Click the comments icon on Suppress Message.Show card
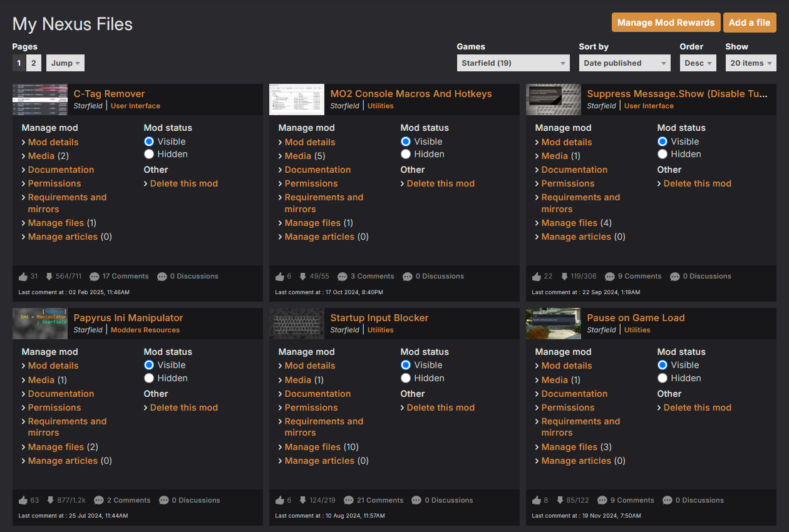The width and height of the screenshot is (789, 532). tap(610, 277)
